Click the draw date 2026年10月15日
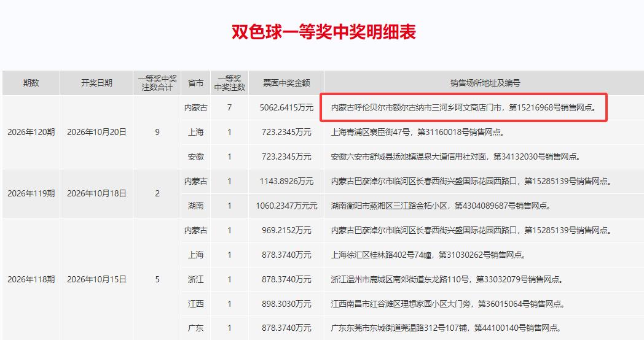 point(96,279)
